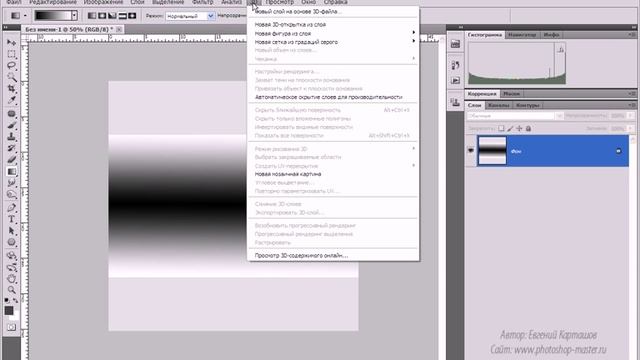
Task: Click the gradient preview to edit
Action: point(53,16)
